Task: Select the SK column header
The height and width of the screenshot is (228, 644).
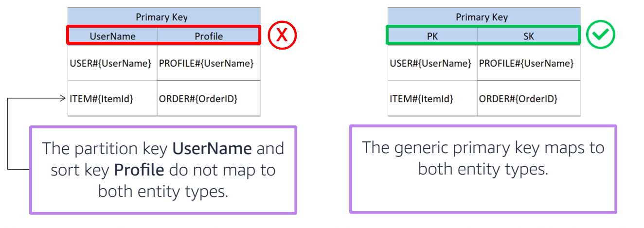Action: tap(528, 36)
